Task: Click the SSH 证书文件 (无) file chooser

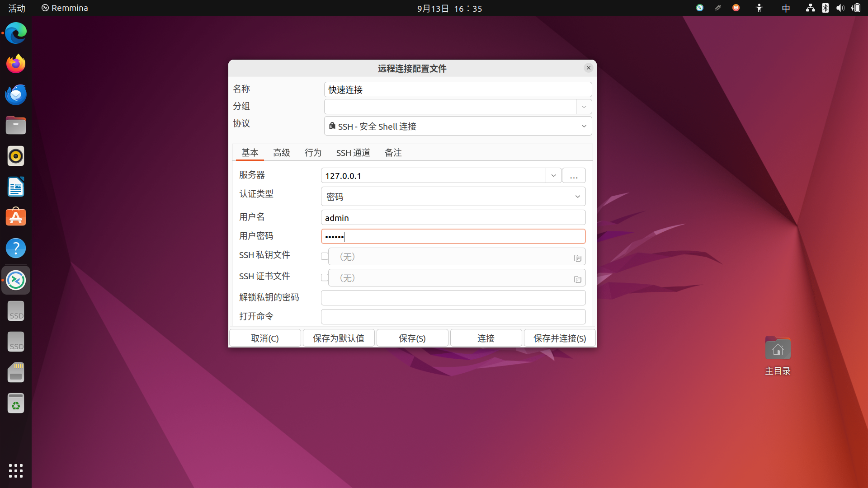Action: click(x=457, y=277)
